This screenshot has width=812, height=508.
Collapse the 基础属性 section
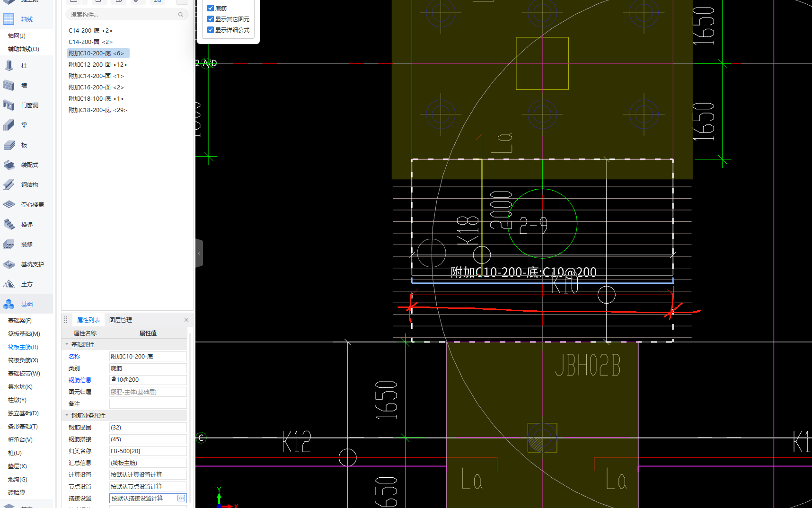click(x=67, y=344)
